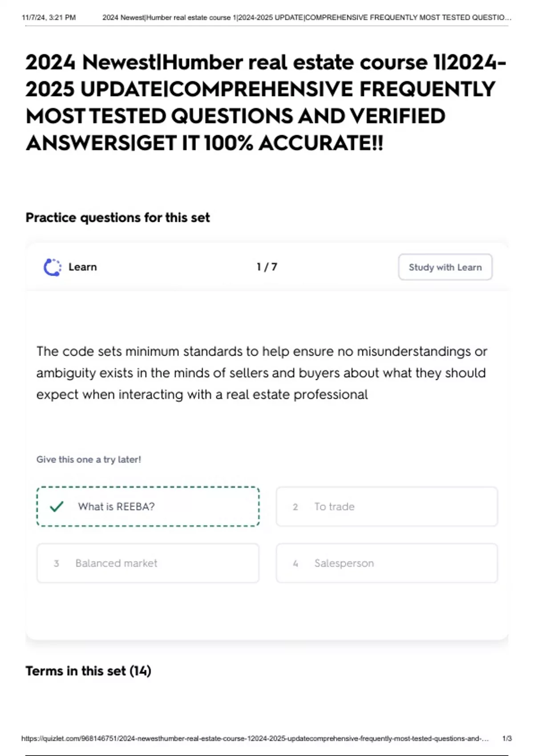
Task: Click the large bold Humber real estate course title
Action: coord(266,102)
